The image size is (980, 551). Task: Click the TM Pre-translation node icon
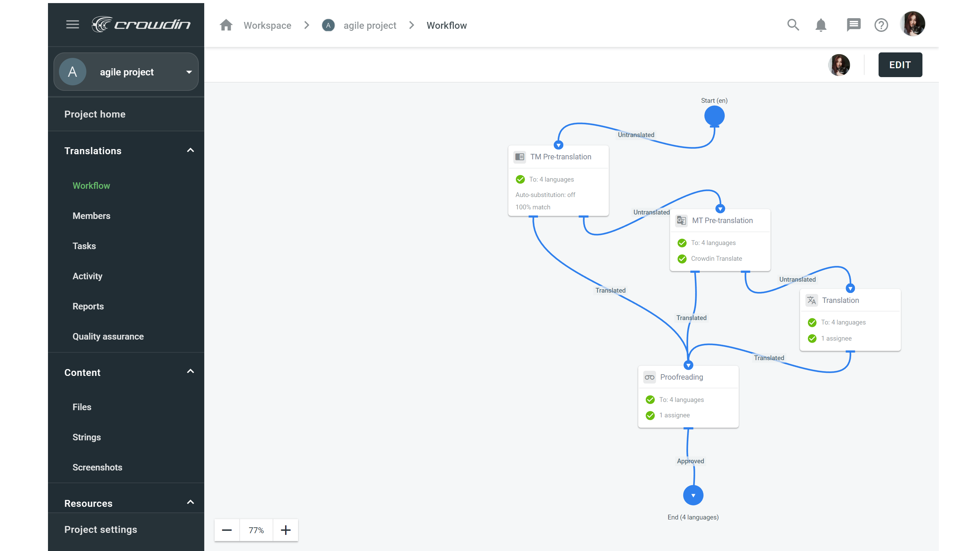coord(520,157)
